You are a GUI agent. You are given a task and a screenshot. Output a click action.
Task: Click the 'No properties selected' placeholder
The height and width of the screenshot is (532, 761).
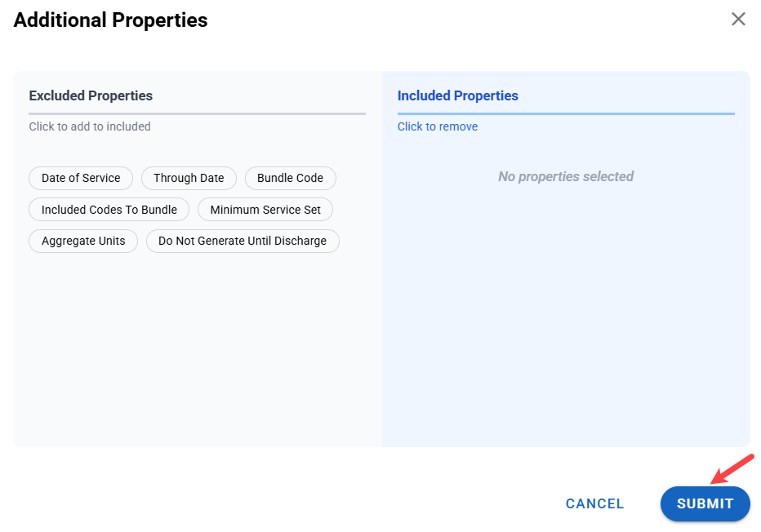coord(566,176)
